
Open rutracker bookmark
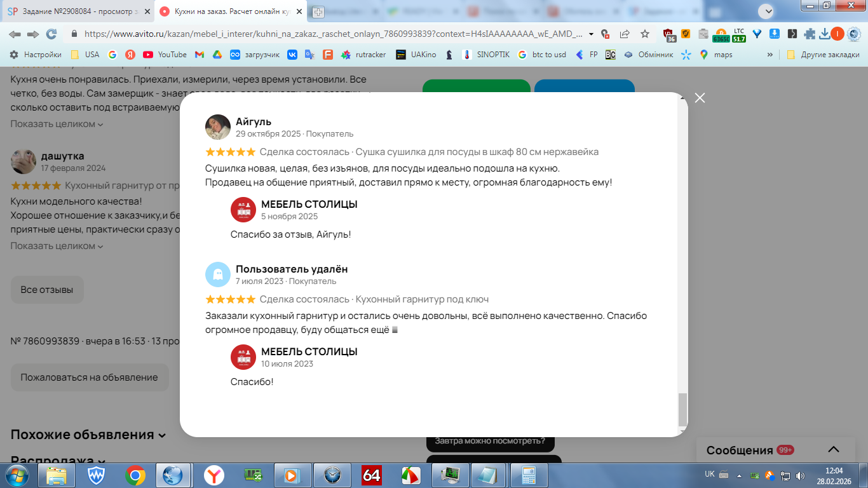click(363, 55)
